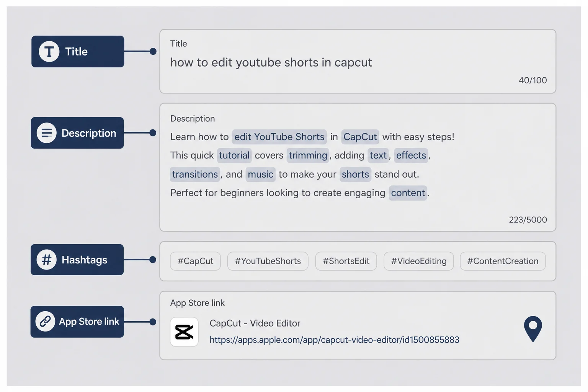588x392 pixels.
Task: Select the Description label button
Action: point(77,133)
